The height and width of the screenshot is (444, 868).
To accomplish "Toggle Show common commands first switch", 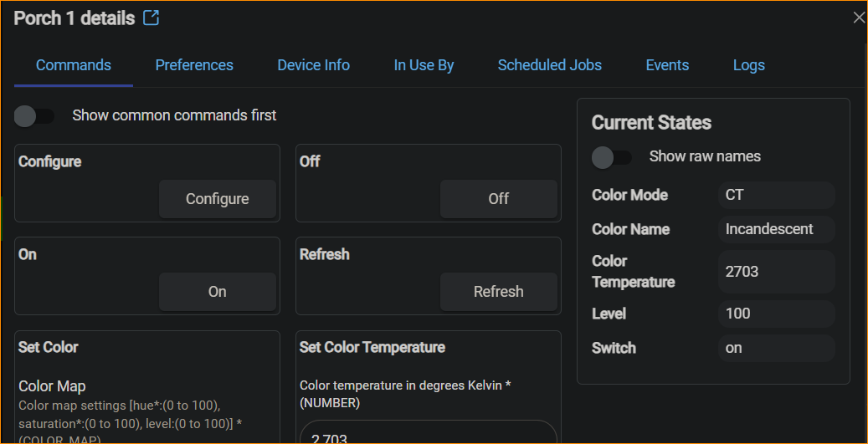I will (34, 116).
